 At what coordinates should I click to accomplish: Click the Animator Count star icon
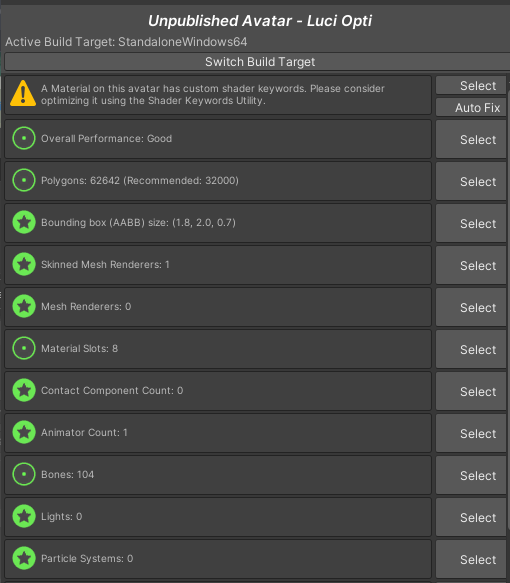(24, 432)
